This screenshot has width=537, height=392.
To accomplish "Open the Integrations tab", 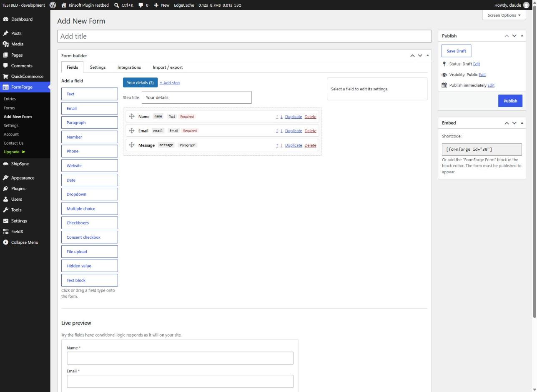I will pyautogui.click(x=129, y=67).
